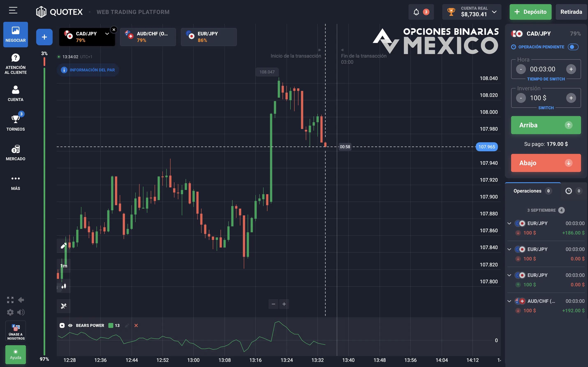The height and width of the screenshot is (367, 588).
Task: Remove the Bears Power indicator
Action: point(136,325)
